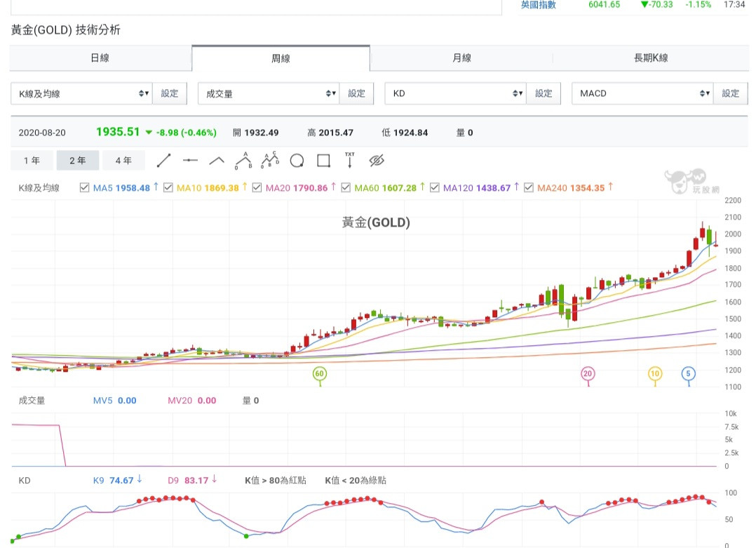756x548 pixels.
Task: Choose the 0-A-B-C-D wave pattern tool
Action: pos(270,161)
